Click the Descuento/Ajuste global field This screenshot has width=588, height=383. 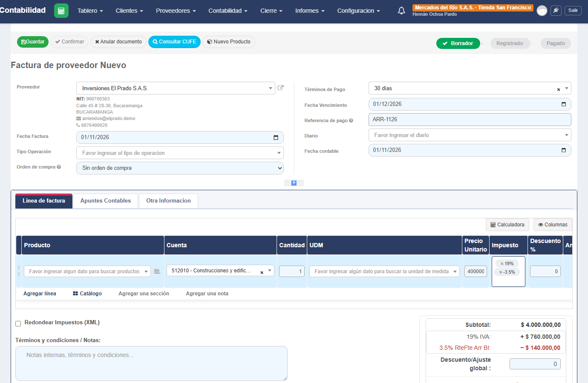click(535, 364)
